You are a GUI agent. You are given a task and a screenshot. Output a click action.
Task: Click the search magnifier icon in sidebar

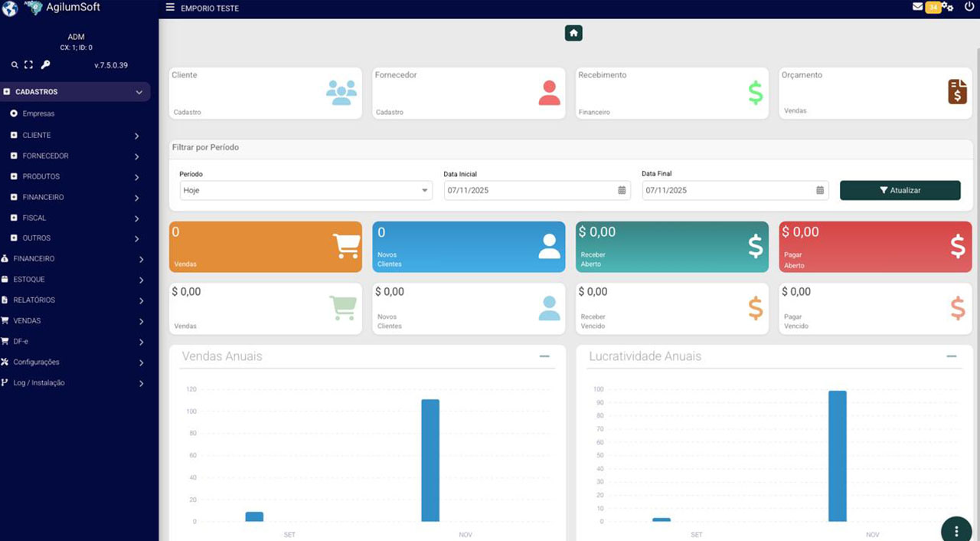click(x=15, y=65)
